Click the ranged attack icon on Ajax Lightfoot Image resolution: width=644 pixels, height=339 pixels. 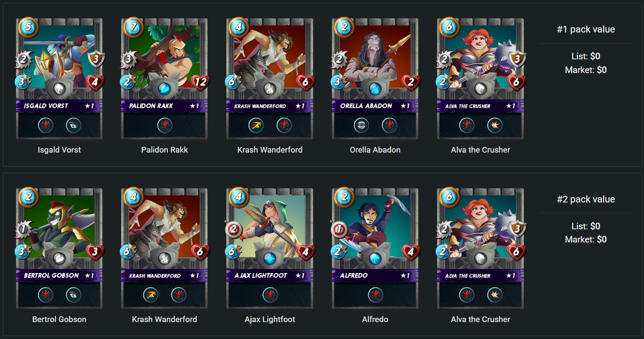click(x=234, y=230)
